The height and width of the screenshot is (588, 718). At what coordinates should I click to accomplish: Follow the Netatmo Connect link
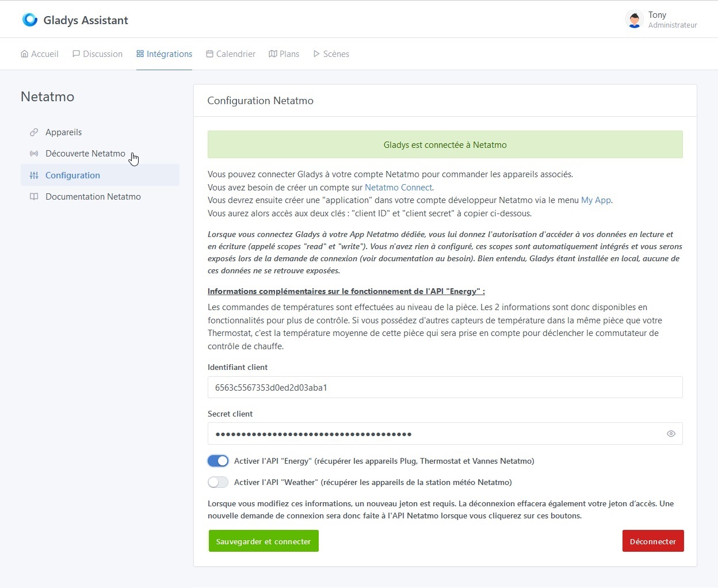click(398, 188)
